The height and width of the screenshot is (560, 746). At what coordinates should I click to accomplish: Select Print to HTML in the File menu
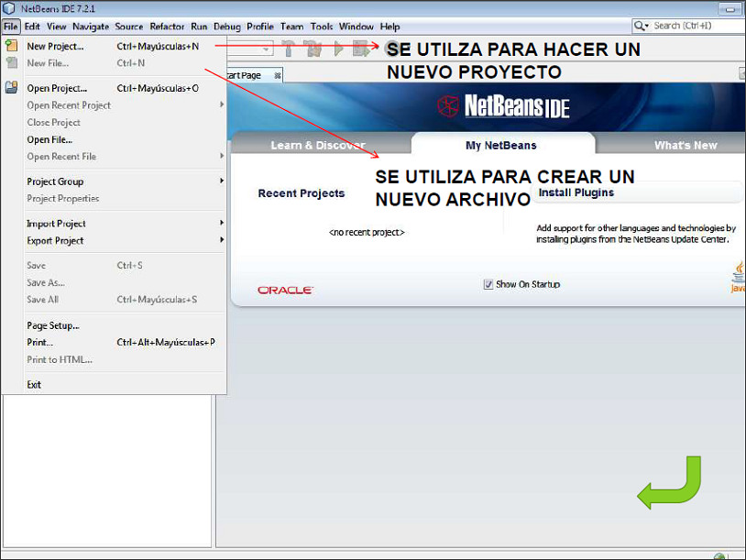(60, 359)
